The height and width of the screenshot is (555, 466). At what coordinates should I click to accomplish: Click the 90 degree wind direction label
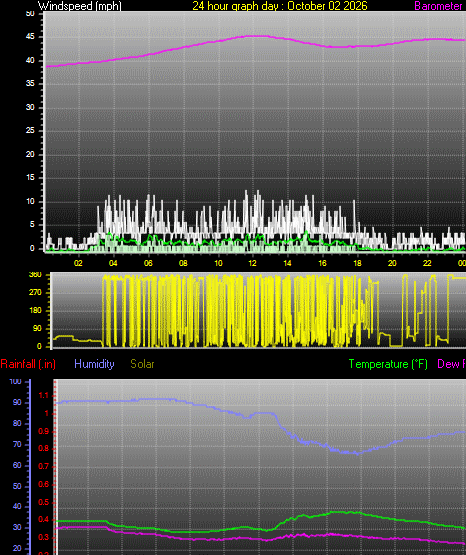click(37, 328)
